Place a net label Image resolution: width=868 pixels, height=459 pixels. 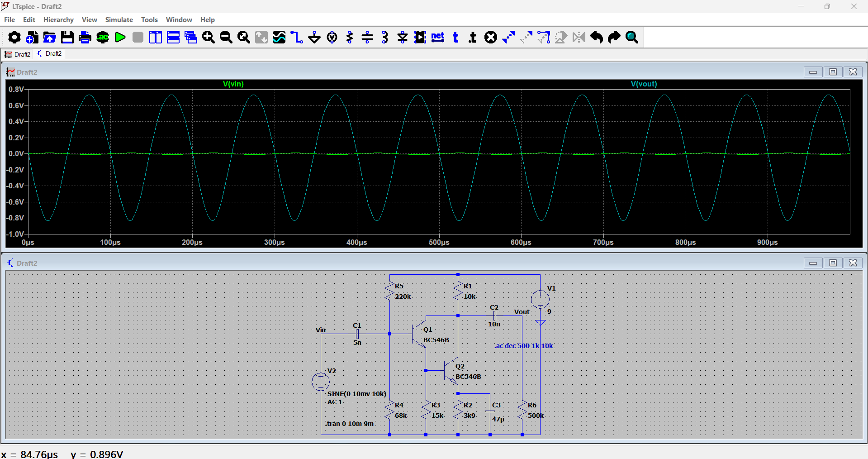(x=438, y=37)
